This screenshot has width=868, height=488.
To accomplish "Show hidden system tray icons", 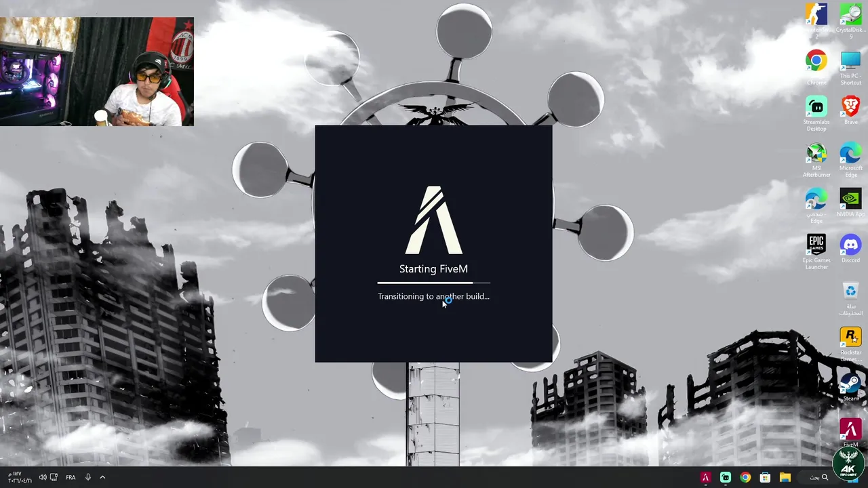I will [x=102, y=477].
